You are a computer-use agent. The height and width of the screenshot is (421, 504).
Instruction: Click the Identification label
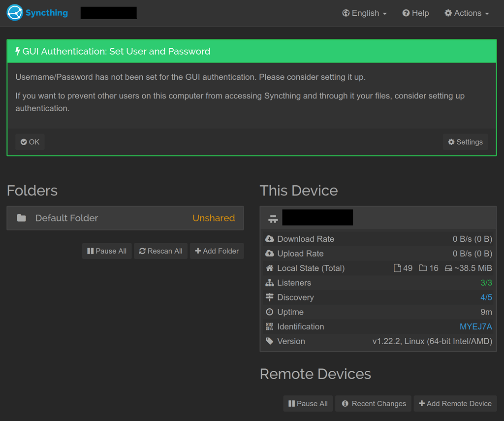click(301, 326)
